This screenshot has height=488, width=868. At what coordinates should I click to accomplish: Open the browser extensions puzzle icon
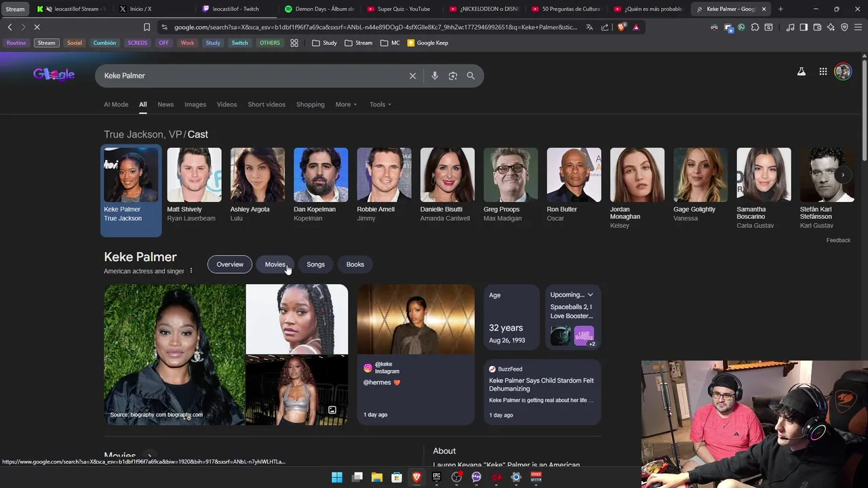coord(755,27)
